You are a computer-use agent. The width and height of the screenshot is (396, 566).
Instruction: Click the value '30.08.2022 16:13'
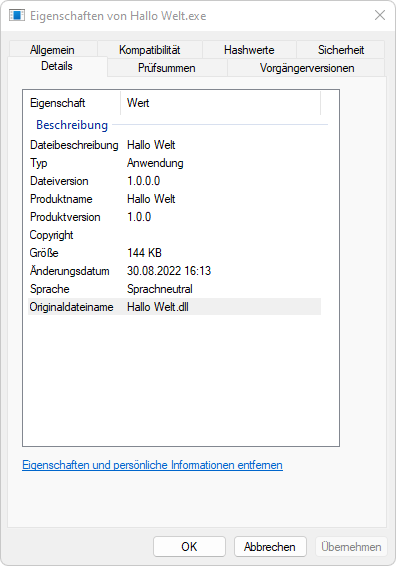tap(169, 271)
